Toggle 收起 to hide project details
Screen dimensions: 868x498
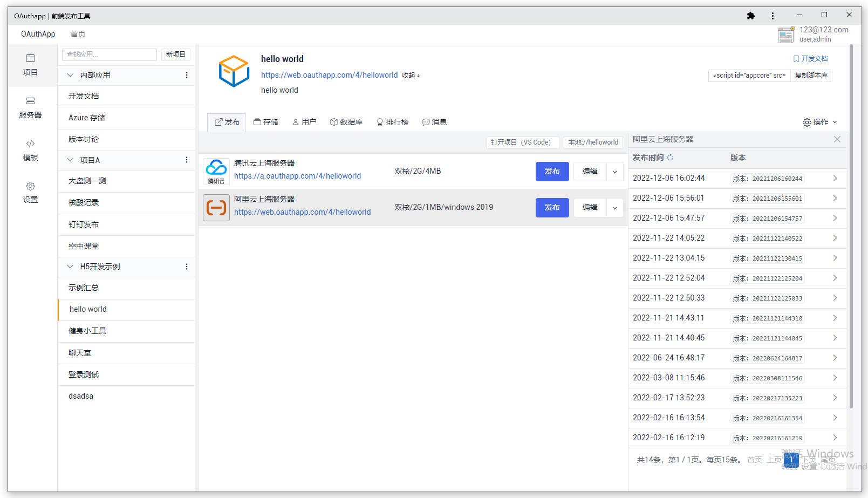pyautogui.click(x=410, y=75)
